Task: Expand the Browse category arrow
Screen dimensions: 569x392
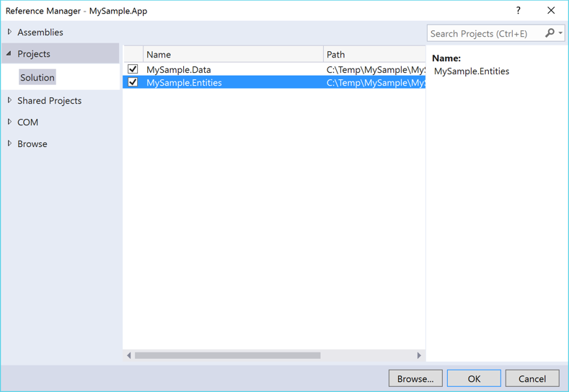Action: (x=9, y=144)
